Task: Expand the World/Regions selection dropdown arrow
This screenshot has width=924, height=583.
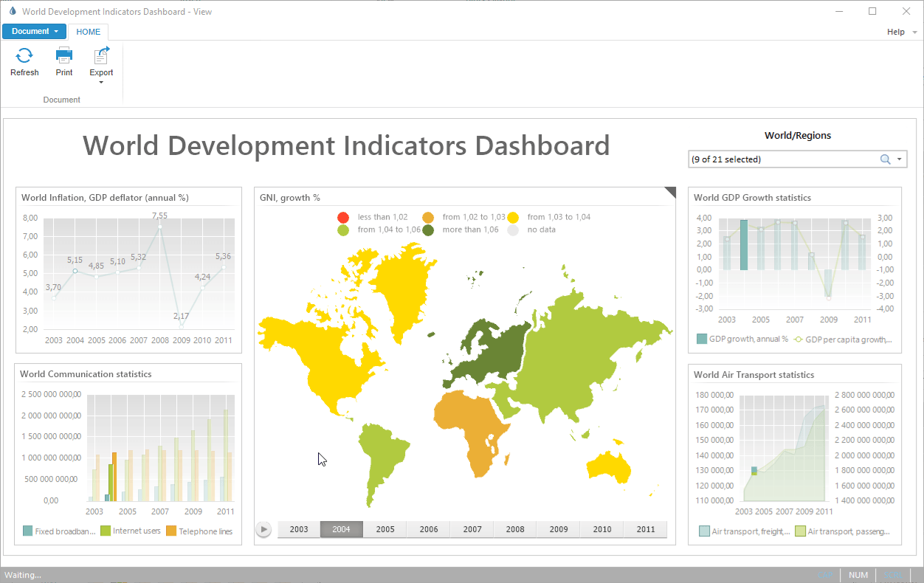Action: click(x=900, y=159)
